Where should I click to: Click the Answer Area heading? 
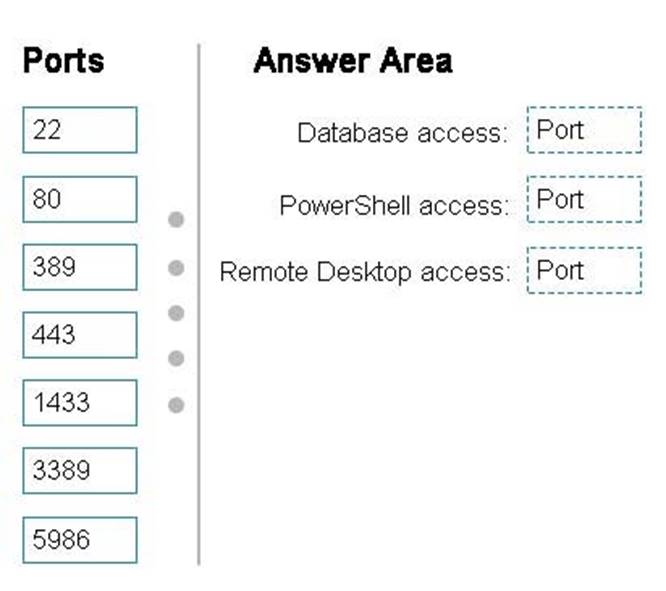[x=352, y=61]
